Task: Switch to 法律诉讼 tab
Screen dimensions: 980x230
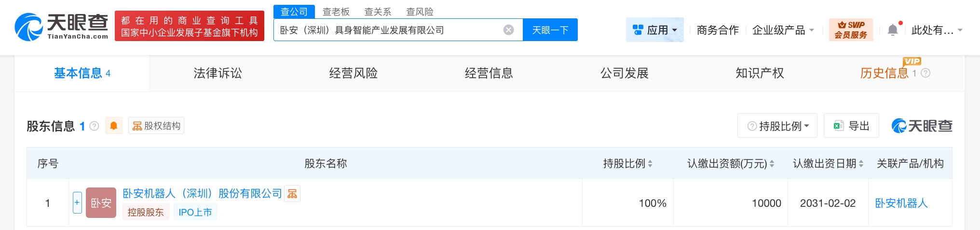Action: tap(218, 73)
